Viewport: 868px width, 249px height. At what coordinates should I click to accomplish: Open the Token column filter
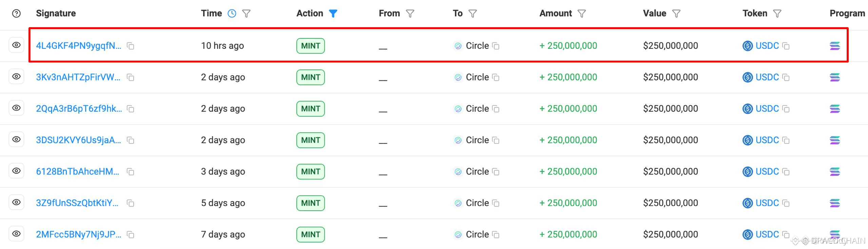(x=777, y=14)
